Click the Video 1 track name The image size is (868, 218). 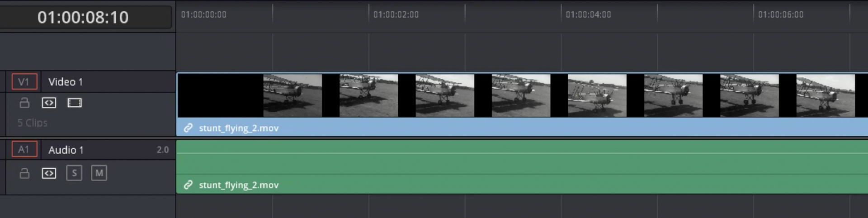click(x=66, y=82)
